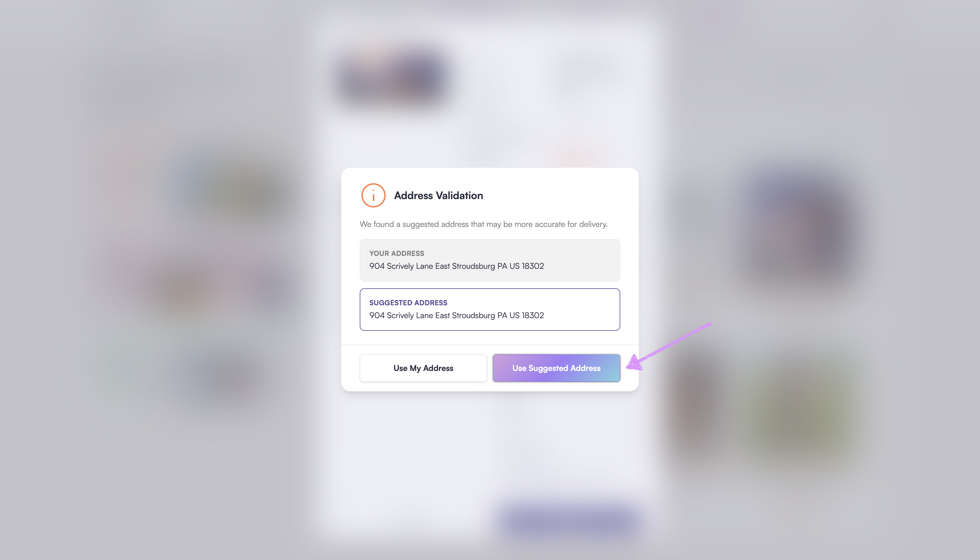980x560 pixels.
Task: Click the suggested 904 Scrively Lane address text
Action: pos(456,315)
